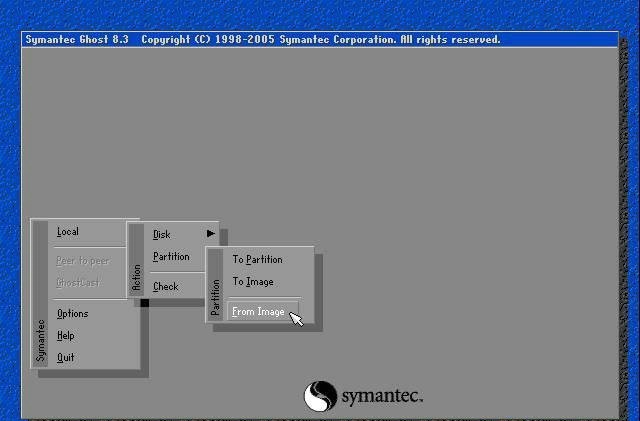
Task: Choose From Image in Partition submenu
Action: click(x=262, y=312)
